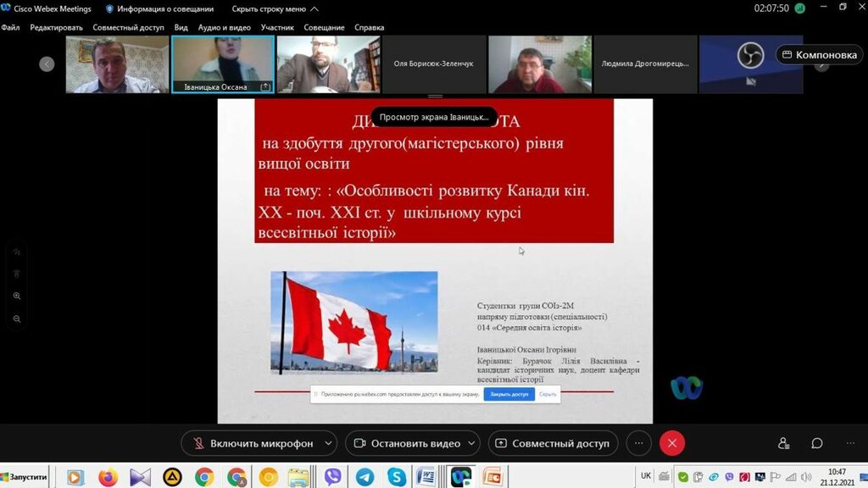
Task: Open Skype from the taskbar
Action: 396,477
